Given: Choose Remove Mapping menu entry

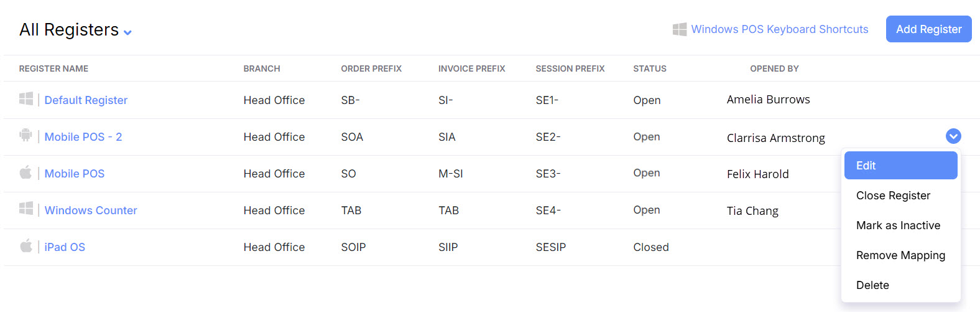Looking at the screenshot, I should [x=900, y=255].
